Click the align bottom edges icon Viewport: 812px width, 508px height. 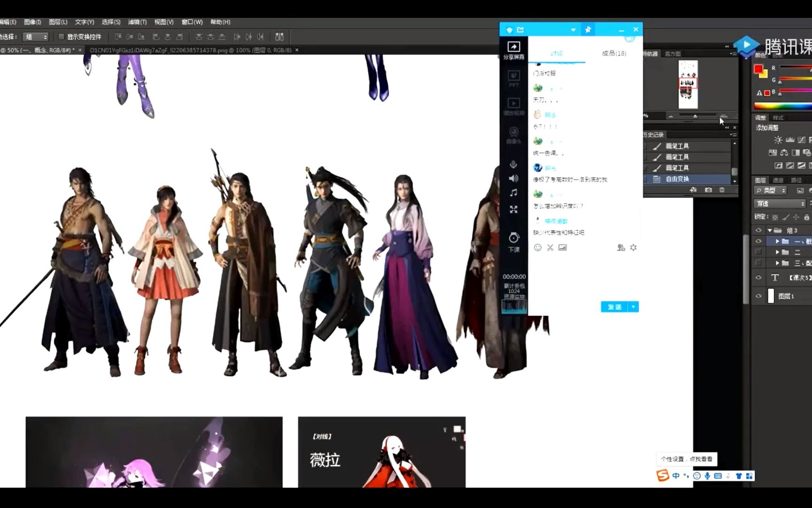[141, 37]
